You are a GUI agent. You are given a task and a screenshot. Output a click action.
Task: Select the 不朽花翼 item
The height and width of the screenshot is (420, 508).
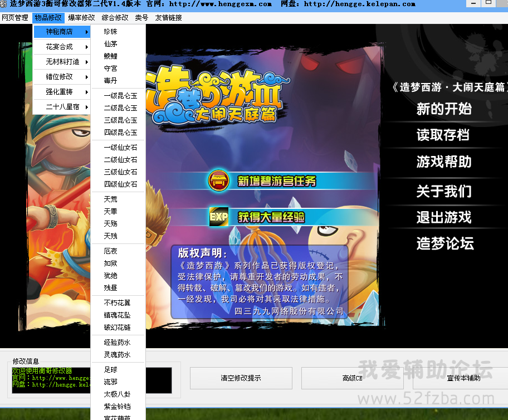(118, 302)
